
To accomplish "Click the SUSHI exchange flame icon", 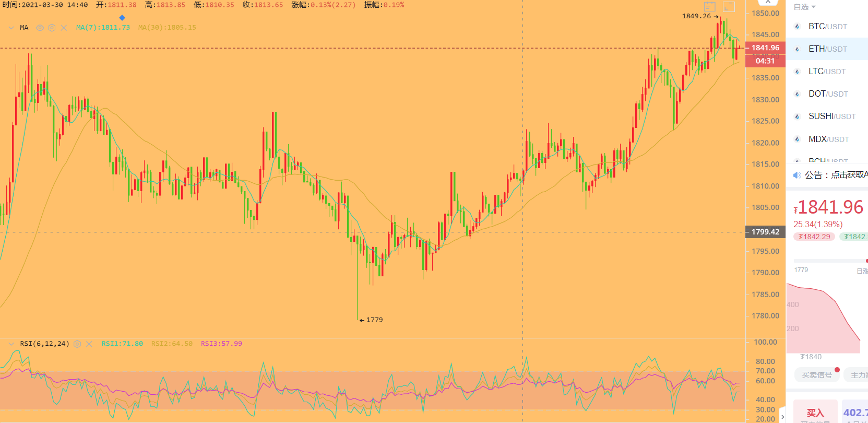I will pyautogui.click(x=797, y=116).
